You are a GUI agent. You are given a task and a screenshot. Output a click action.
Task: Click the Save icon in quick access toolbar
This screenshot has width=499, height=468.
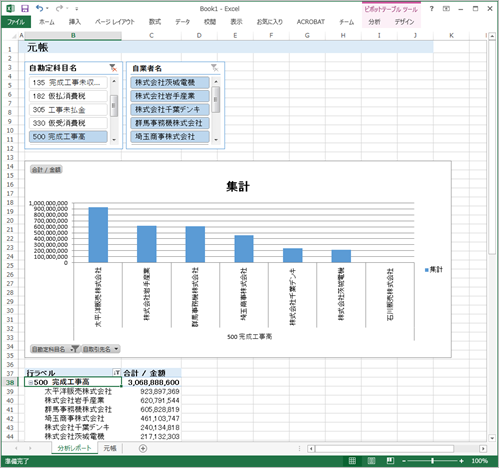click(25, 8)
